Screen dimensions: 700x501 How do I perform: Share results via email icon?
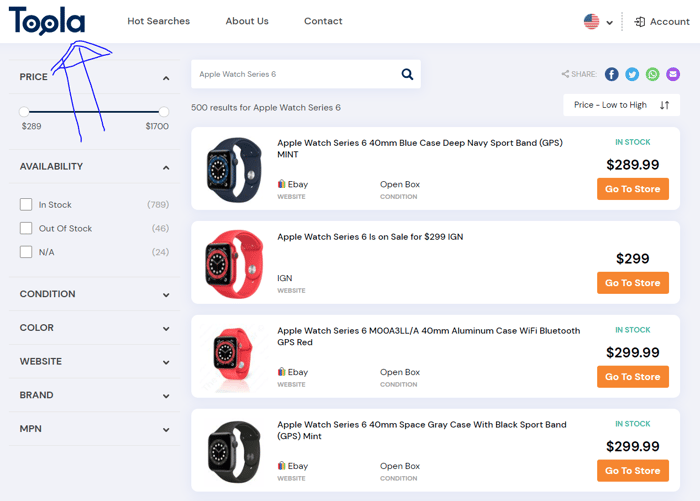[673, 74]
